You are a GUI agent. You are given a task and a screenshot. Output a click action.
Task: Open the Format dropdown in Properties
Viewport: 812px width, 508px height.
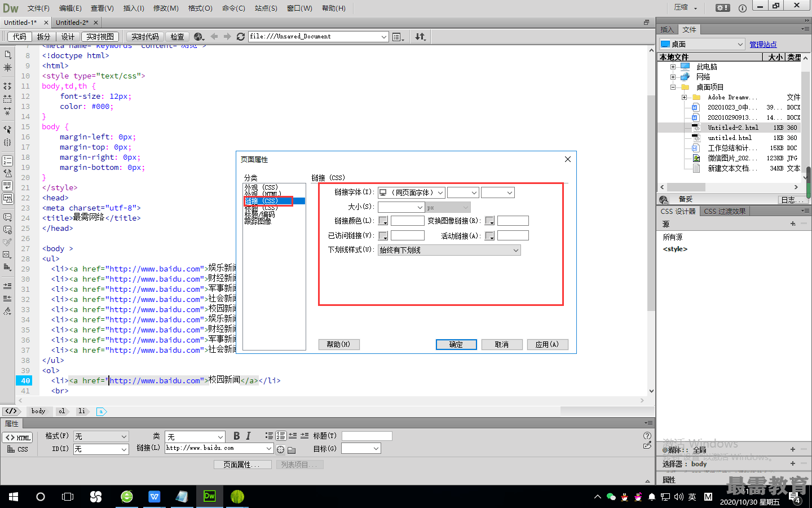(101, 436)
